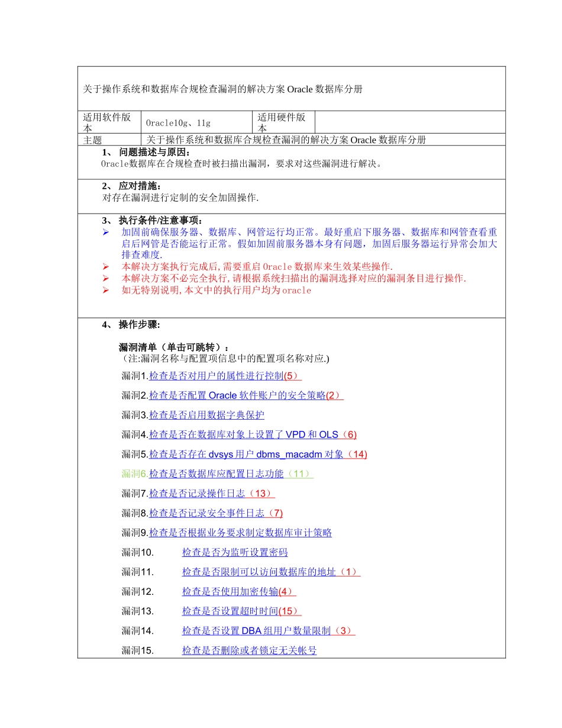Jump to 检查是否启用数据字典保护

[x=206, y=415]
